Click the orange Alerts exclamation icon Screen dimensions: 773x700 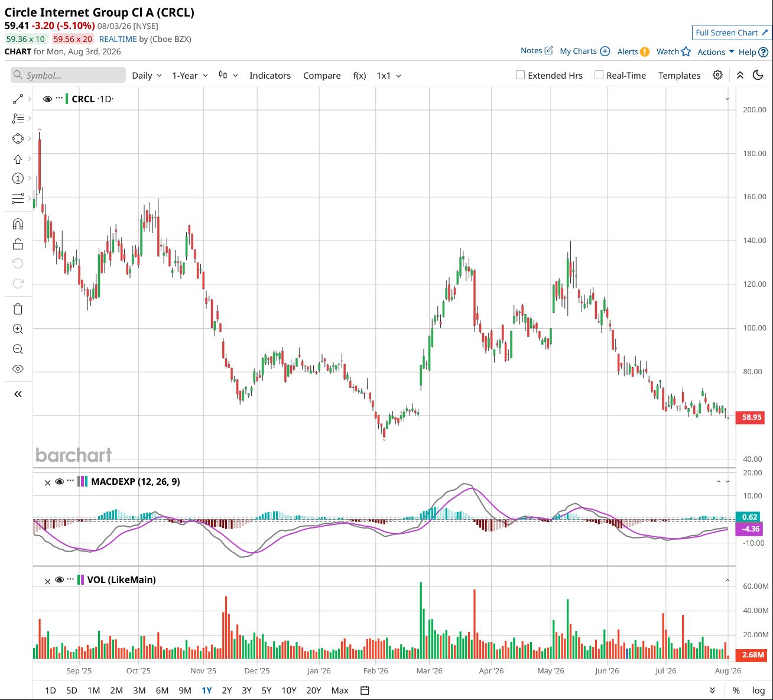[645, 51]
